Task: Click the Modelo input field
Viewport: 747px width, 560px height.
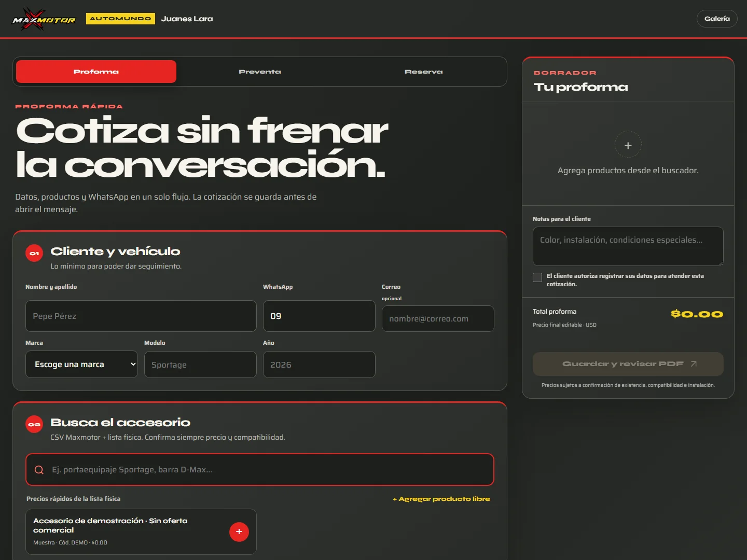Action: point(200,365)
